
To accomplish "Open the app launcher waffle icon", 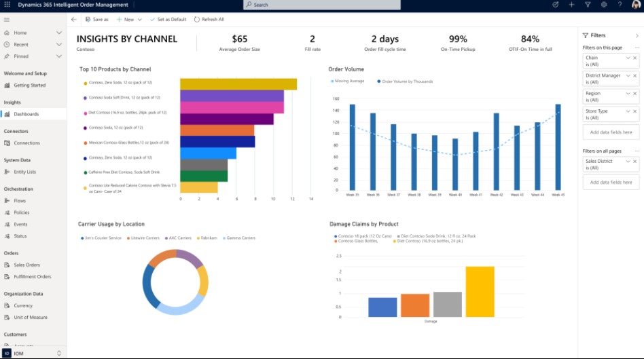I will pyautogui.click(x=7, y=5).
